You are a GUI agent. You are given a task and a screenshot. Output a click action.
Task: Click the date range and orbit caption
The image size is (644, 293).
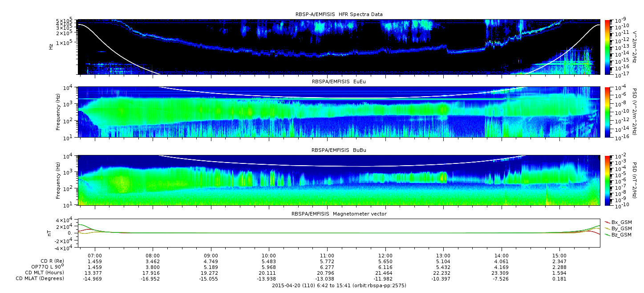pos(339,285)
